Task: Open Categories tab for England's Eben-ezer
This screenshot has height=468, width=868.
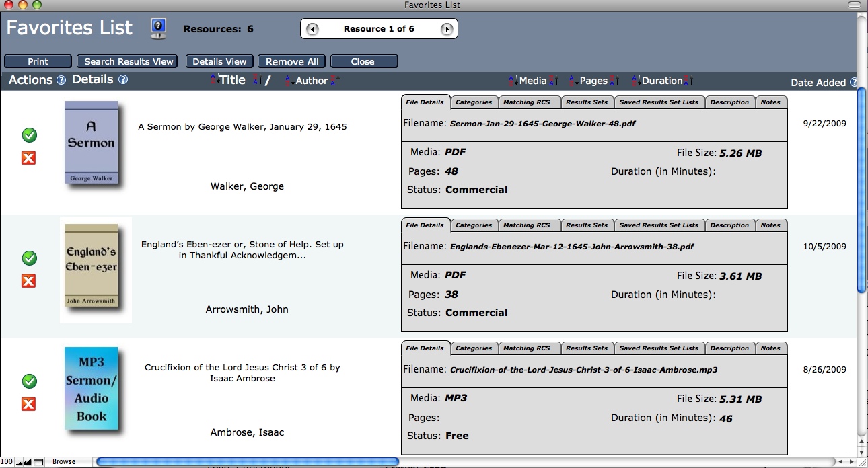Action: (x=474, y=225)
